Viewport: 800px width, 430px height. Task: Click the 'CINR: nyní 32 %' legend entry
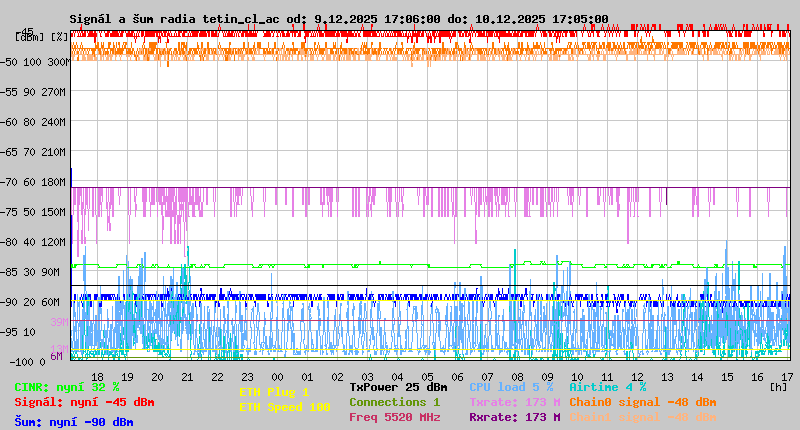click(x=67, y=387)
